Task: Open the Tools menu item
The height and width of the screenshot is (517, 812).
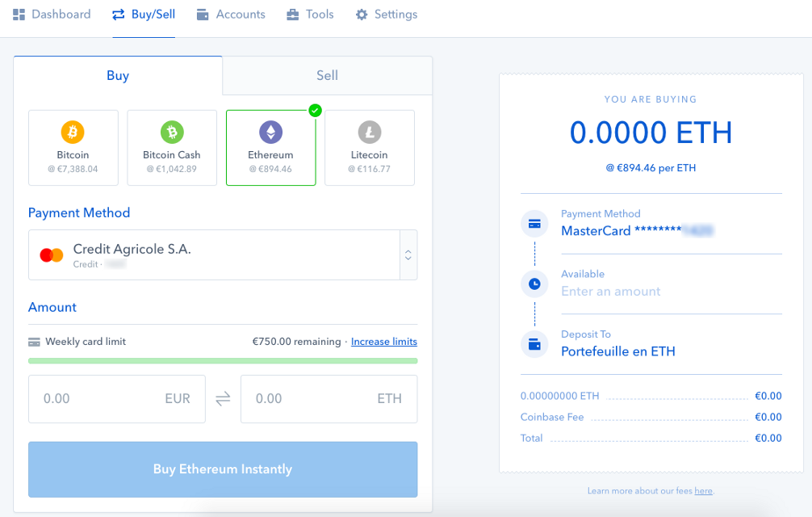Action: pyautogui.click(x=310, y=15)
